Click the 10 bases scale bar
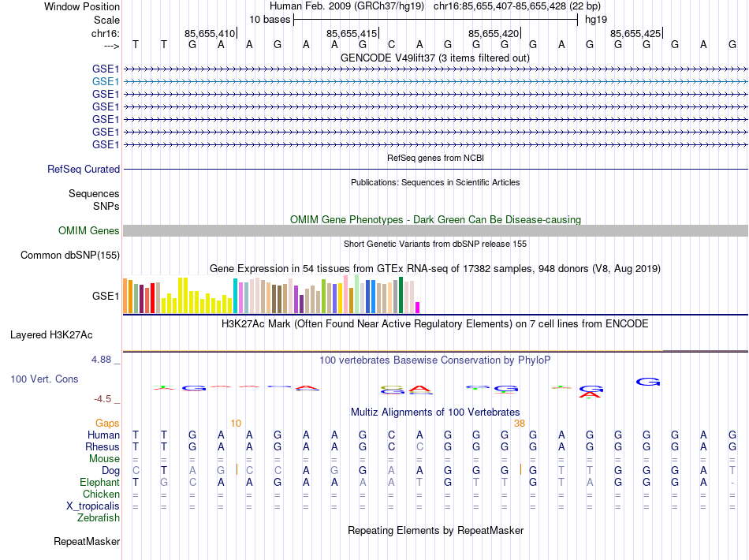The height and width of the screenshot is (560, 749). (435, 19)
